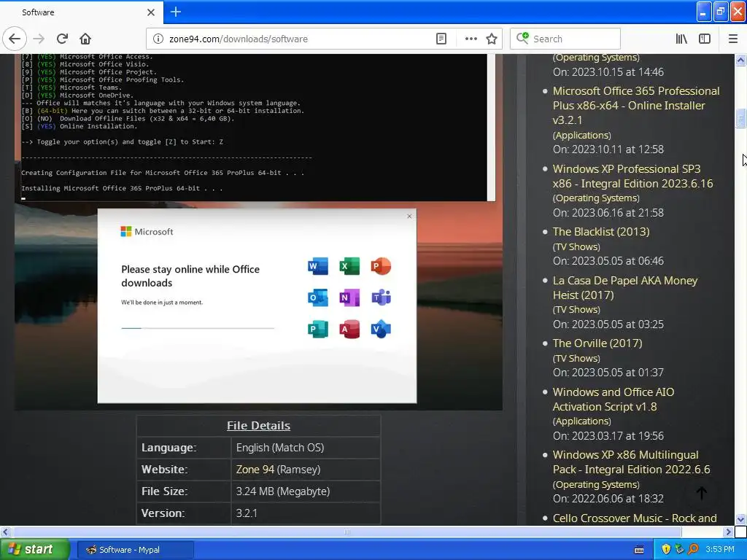
Task: Close the Software tab
Action: pos(151,12)
